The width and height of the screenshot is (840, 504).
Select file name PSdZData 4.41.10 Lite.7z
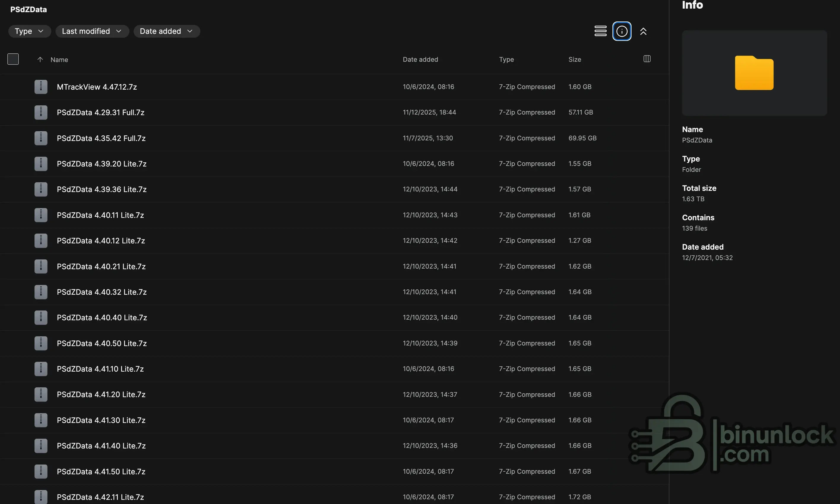click(100, 369)
